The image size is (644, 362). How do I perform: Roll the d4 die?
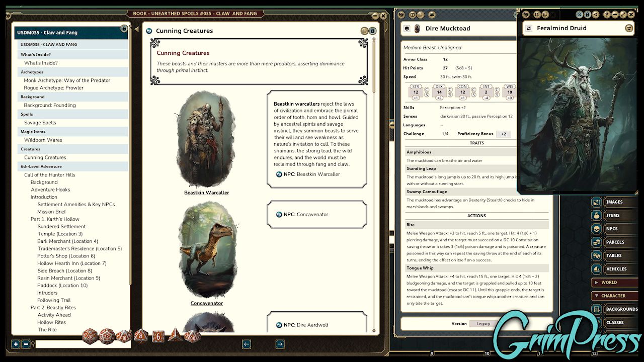(176, 335)
